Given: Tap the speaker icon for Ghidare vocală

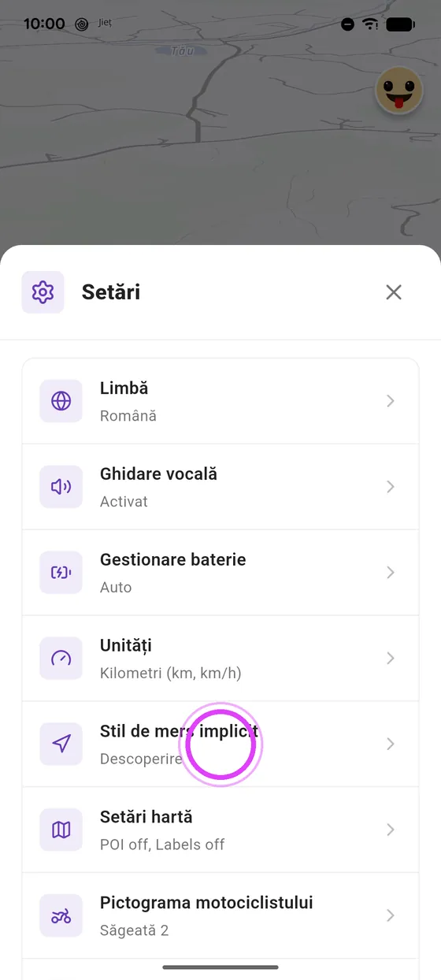Looking at the screenshot, I should tap(61, 487).
